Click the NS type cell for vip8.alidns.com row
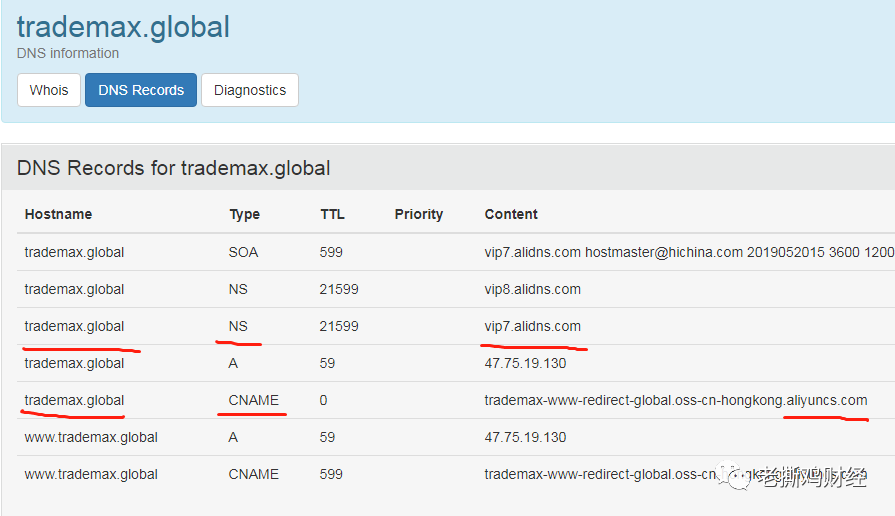895x516 pixels. (x=238, y=289)
